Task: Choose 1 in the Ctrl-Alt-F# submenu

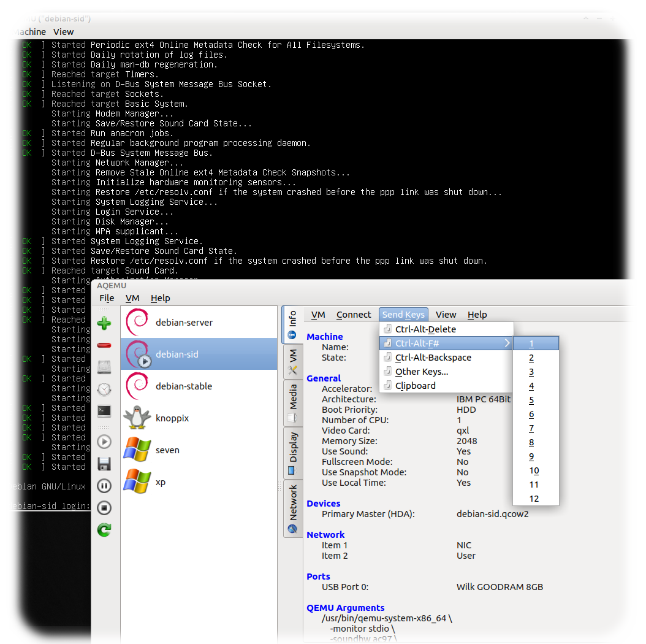Action: coord(536,343)
